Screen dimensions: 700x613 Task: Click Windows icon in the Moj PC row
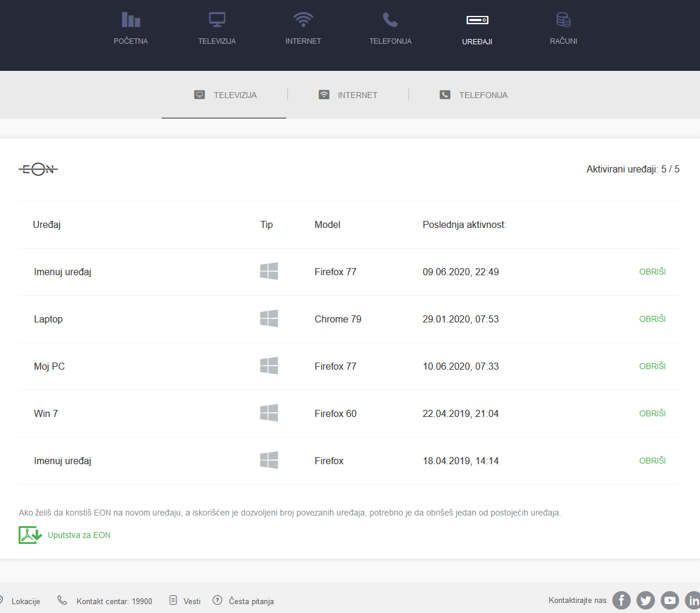[269, 366]
